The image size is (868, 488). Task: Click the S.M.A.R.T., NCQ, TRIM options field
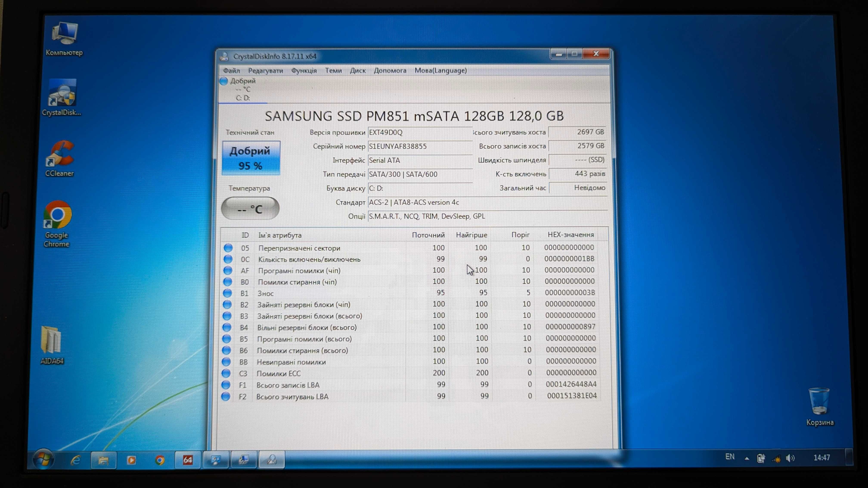[488, 216]
